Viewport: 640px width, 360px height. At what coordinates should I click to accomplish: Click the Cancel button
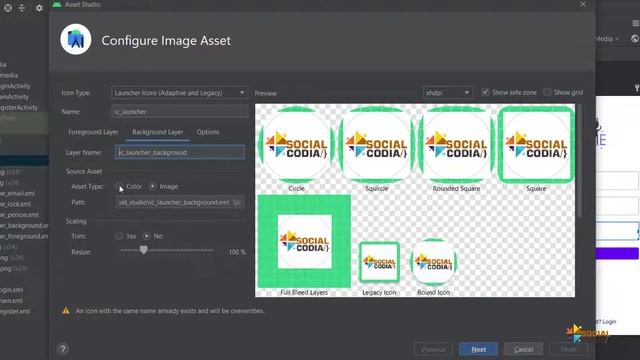tap(524, 349)
